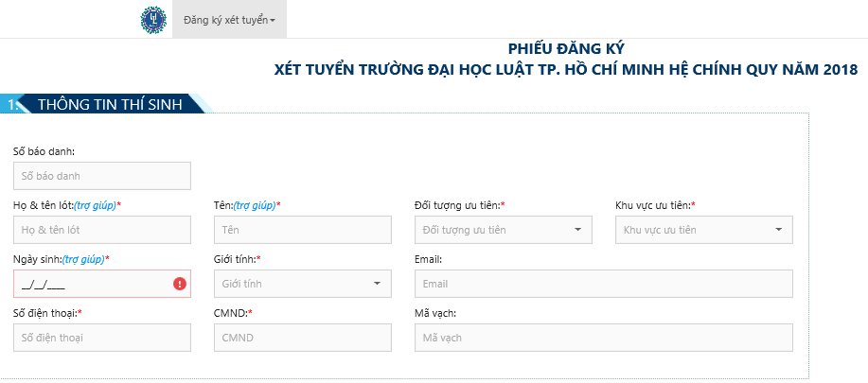Image resolution: width=868 pixels, height=383 pixels.
Task: Focus the Số báo danh input field
Action: coord(102,176)
